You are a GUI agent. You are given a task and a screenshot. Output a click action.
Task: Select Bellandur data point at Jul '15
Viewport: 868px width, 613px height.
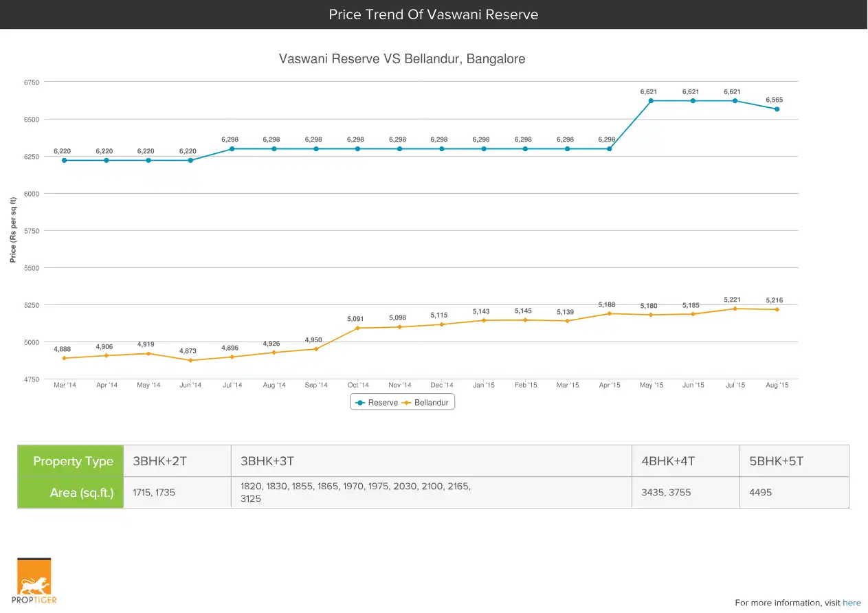(735, 309)
